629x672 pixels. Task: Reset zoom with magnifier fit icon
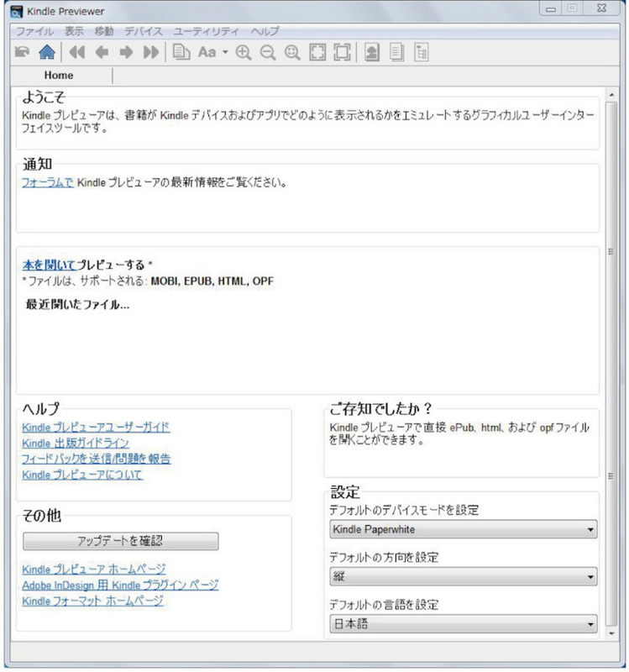[x=292, y=52]
